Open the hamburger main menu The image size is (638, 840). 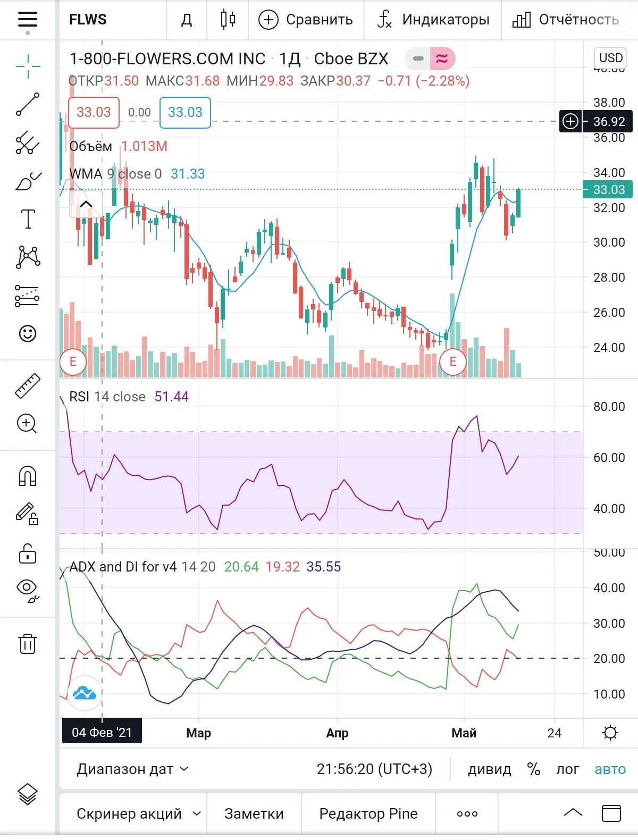pos(28,20)
